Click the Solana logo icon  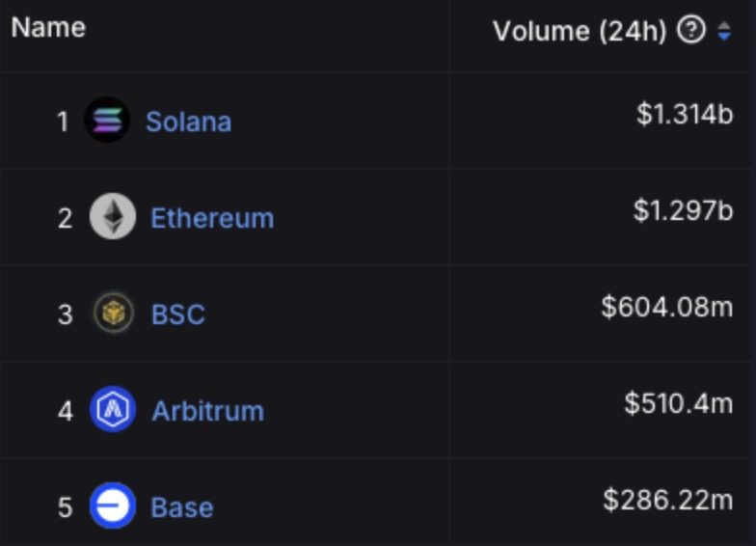(107, 120)
